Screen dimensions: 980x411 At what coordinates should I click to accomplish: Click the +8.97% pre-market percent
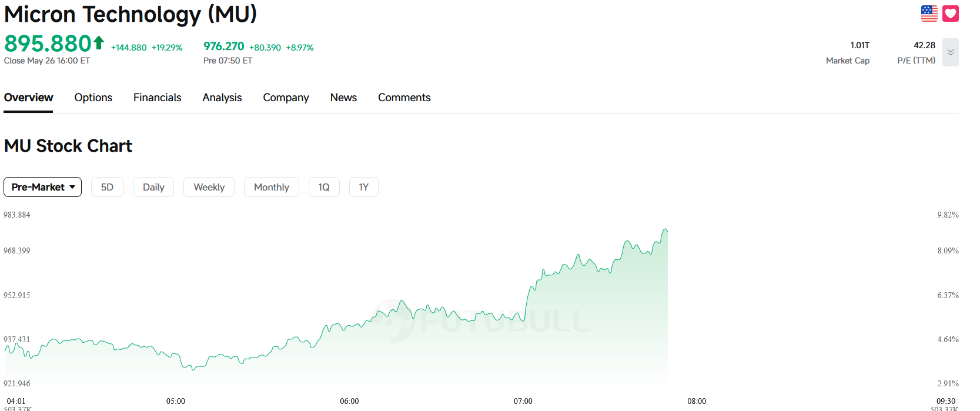tap(300, 48)
